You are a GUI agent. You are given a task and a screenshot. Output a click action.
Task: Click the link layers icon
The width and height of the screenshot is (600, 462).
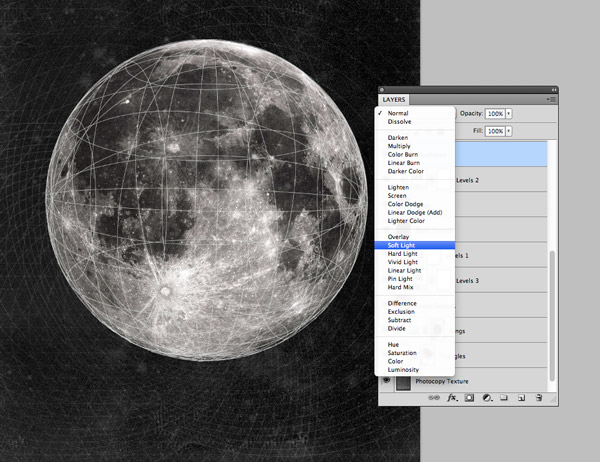(434, 397)
